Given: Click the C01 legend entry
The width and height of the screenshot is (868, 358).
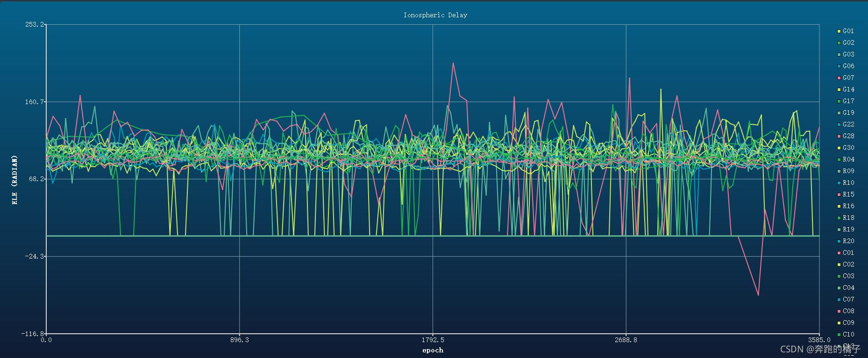Looking at the screenshot, I should tap(846, 253).
